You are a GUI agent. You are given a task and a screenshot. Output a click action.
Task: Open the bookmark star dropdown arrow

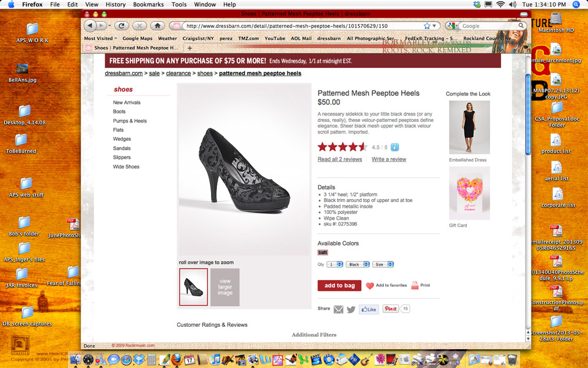click(435, 26)
